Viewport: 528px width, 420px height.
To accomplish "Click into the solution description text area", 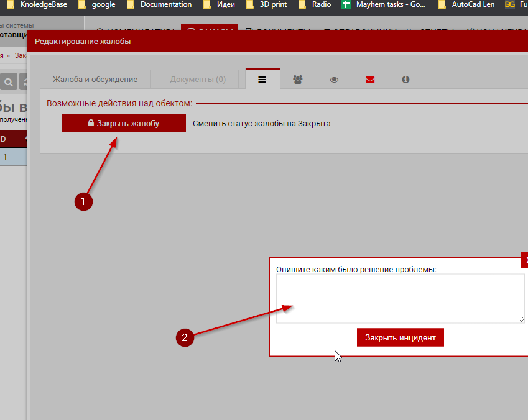I will point(400,298).
